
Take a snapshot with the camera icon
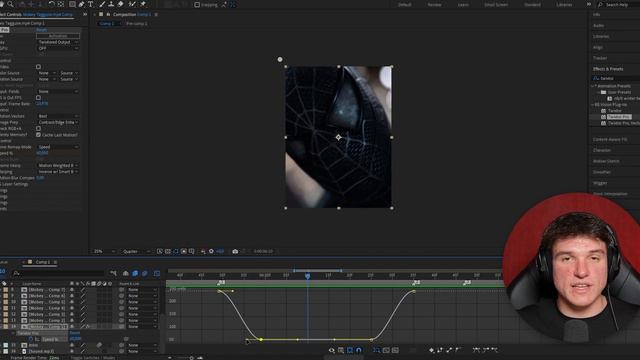click(x=235, y=251)
